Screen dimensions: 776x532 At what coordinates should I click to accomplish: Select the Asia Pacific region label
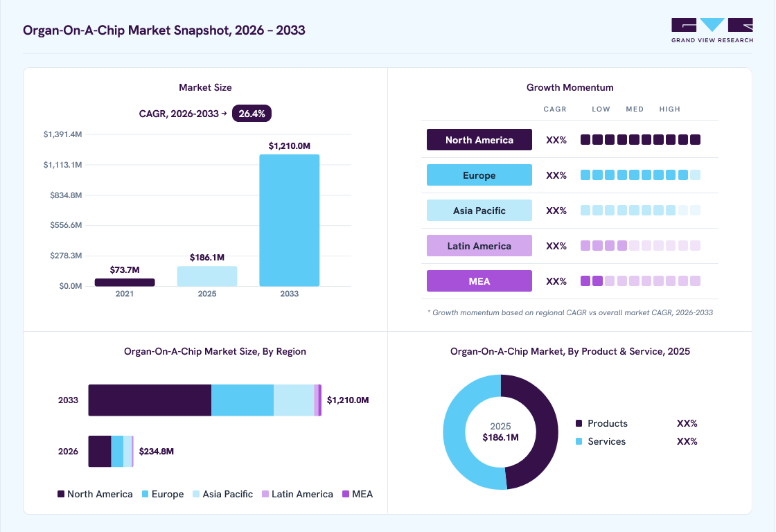tap(479, 211)
